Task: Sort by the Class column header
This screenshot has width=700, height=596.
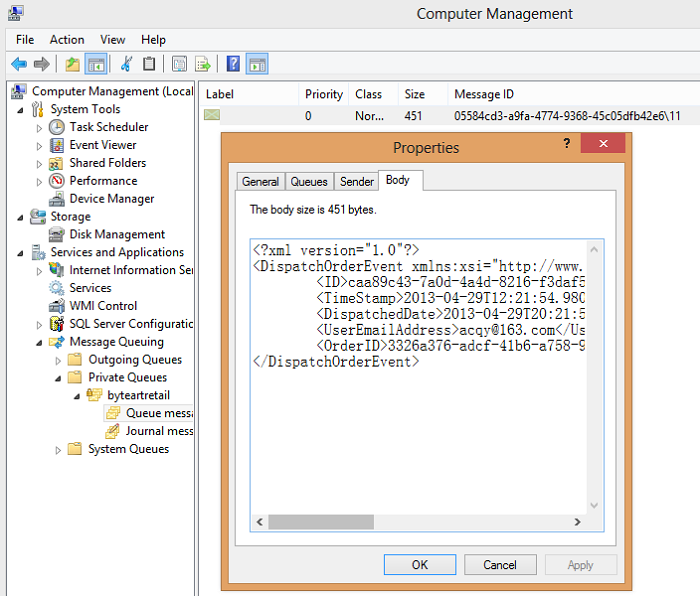Action: 374,94
